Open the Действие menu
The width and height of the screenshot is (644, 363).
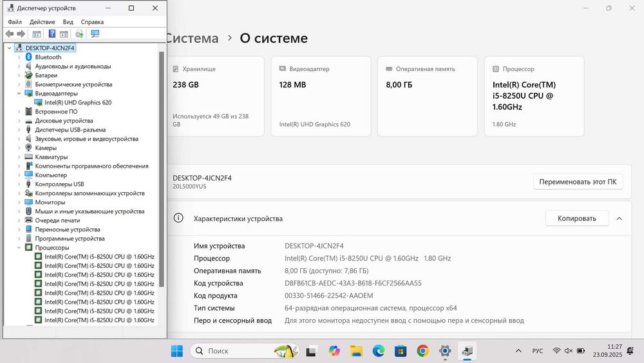coord(43,22)
